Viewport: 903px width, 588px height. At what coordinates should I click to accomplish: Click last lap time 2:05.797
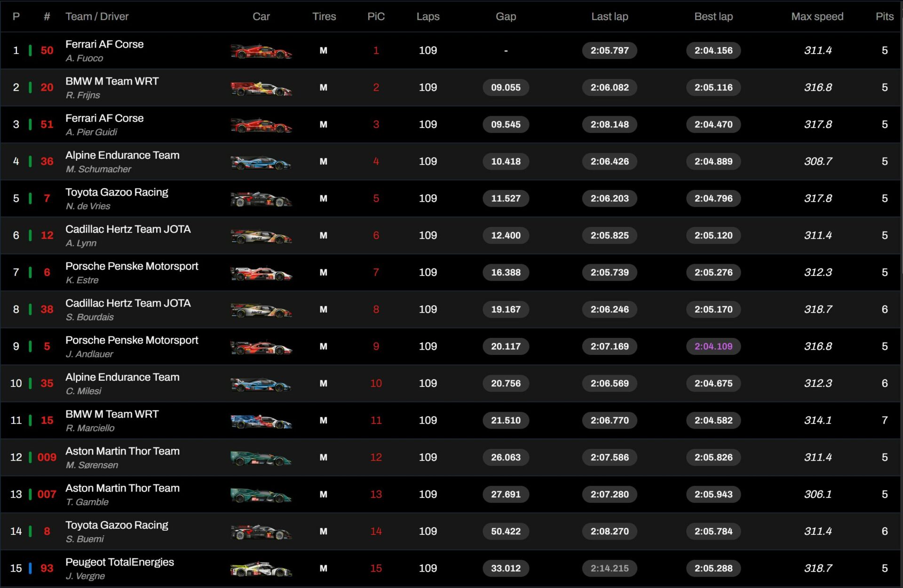pos(610,50)
